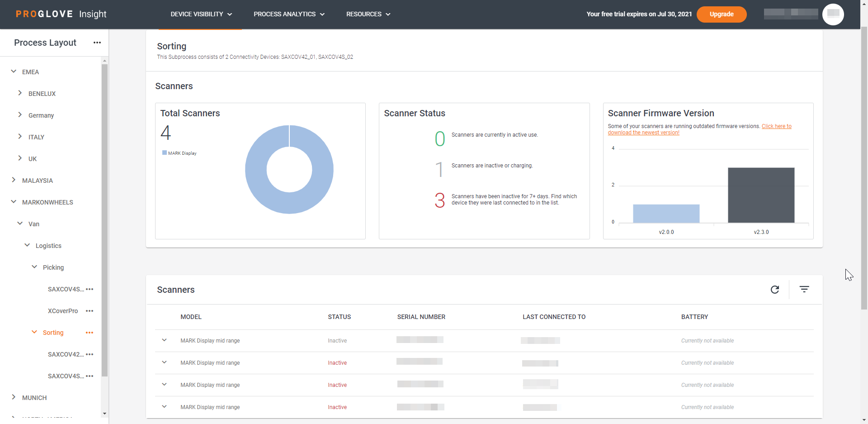868x424 pixels.
Task: Collapse the orange Sorting node chevron
Action: [34, 332]
